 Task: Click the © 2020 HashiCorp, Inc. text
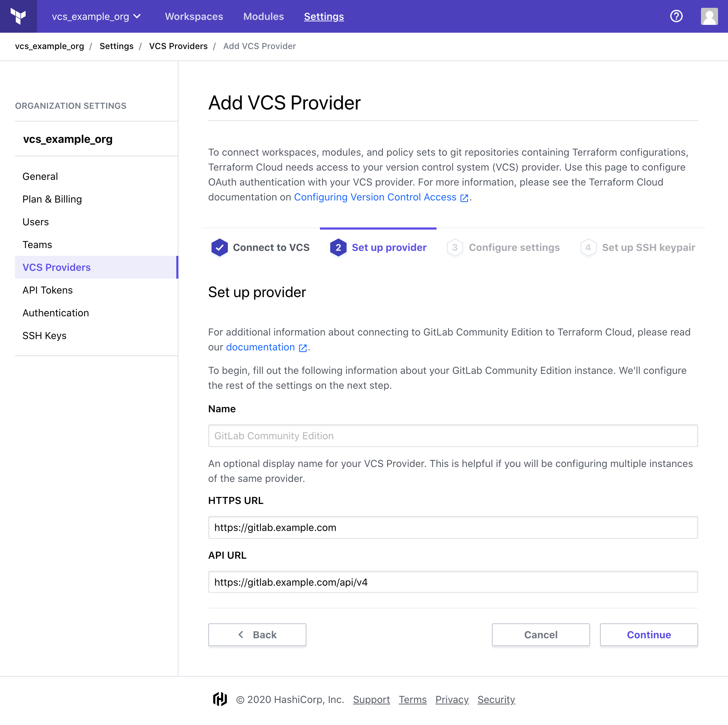pos(290,699)
